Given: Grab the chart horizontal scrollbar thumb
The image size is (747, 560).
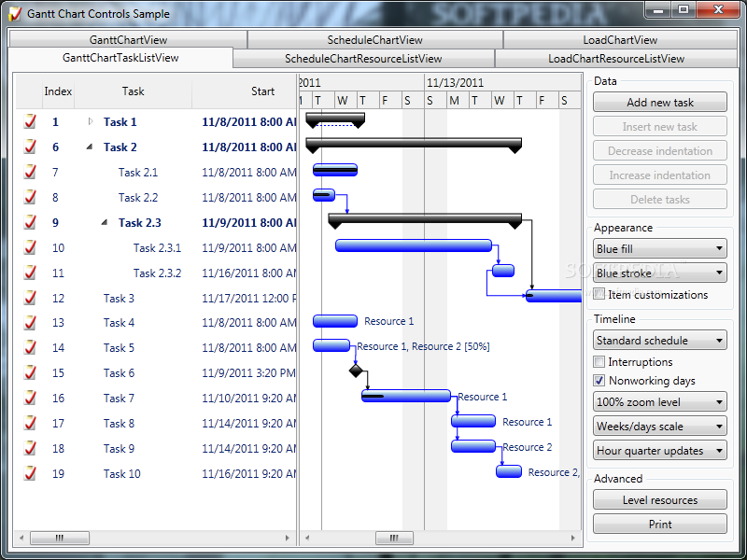Looking at the screenshot, I should tap(394, 539).
